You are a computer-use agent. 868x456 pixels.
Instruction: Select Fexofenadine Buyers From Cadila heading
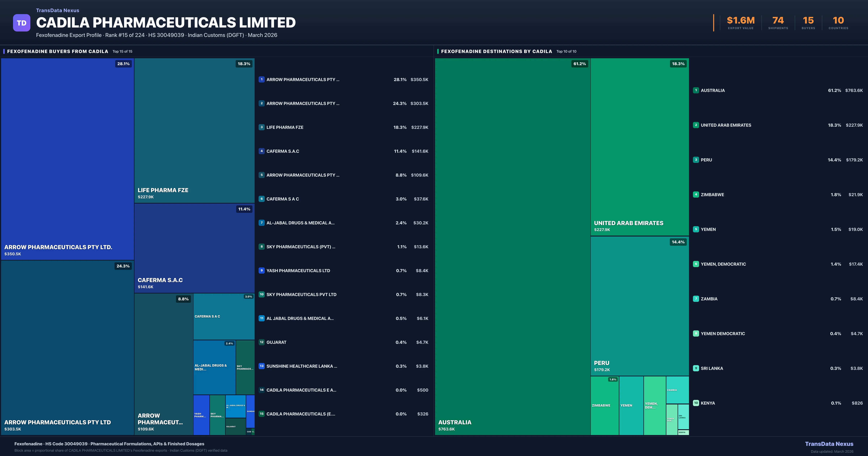[58, 51]
